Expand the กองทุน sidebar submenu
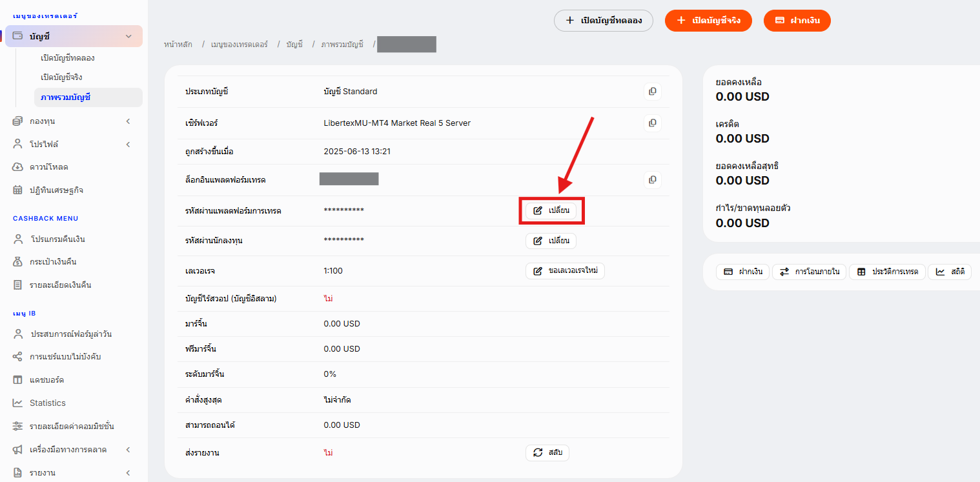 tap(128, 121)
